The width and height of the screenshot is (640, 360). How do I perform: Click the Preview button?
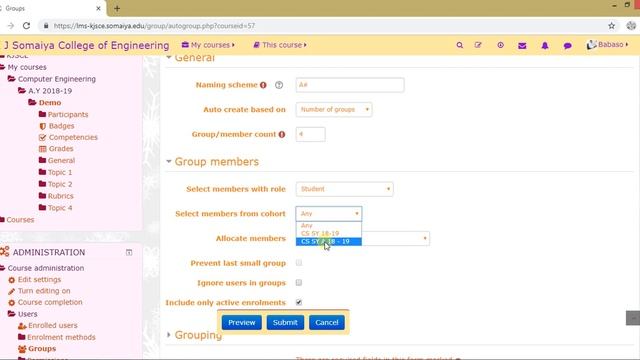242,322
